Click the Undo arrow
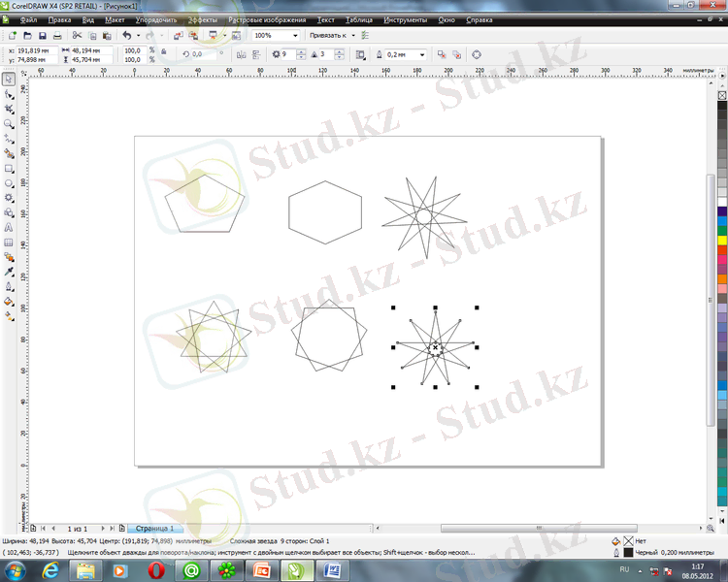The image size is (728, 582). coord(127,35)
